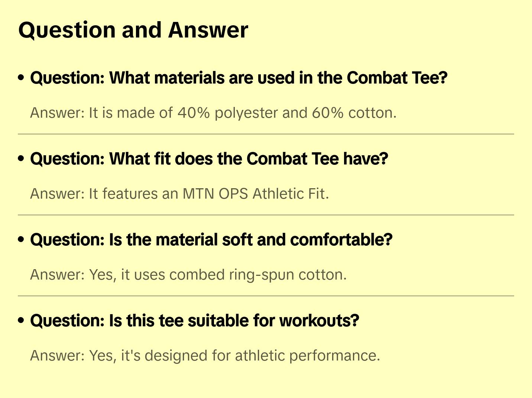Image resolution: width=532 pixels, height=398 pixels.
Task: Click the divider line below the fit answer
Action: (x=266, y=215)
